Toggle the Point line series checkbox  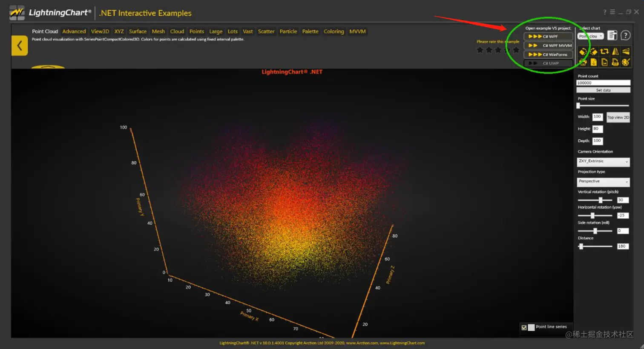tap(524, 327)
